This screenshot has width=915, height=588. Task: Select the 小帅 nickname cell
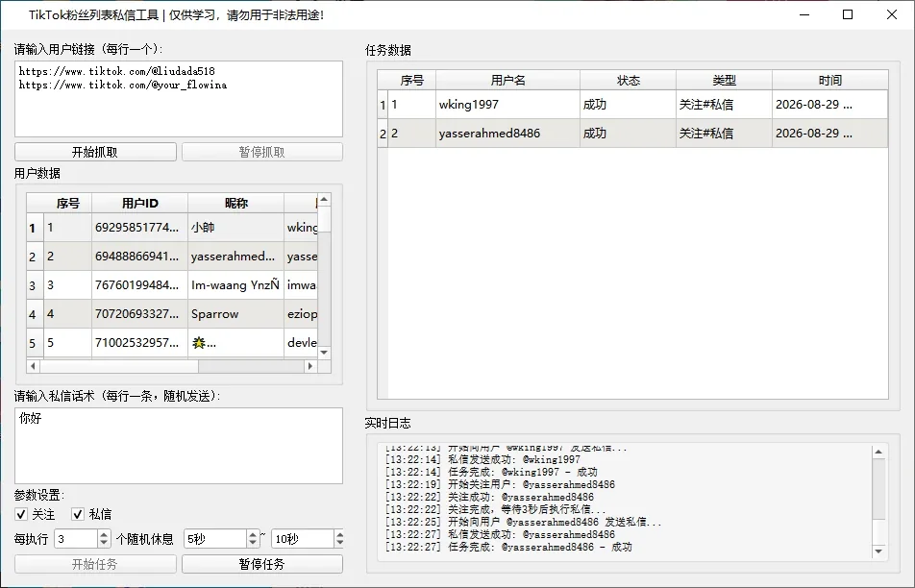[x=235, y=228]
